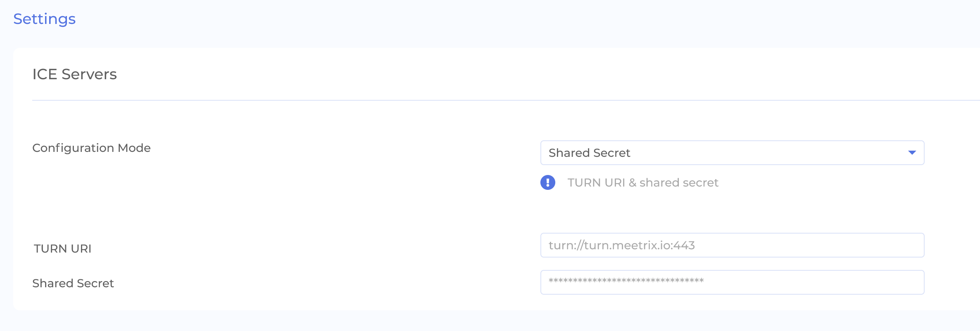Click the masked Shared Secret password field
The image size is (980, 331).
click(731, 282)
